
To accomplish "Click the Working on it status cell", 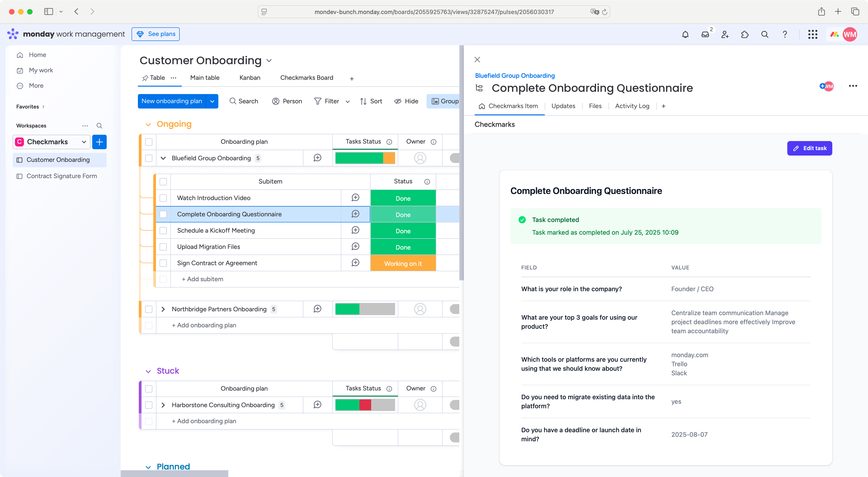I will 403,263.
